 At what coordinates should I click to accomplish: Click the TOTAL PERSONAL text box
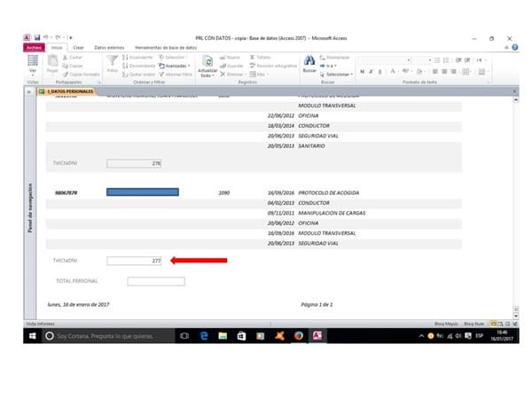point(155,281)
